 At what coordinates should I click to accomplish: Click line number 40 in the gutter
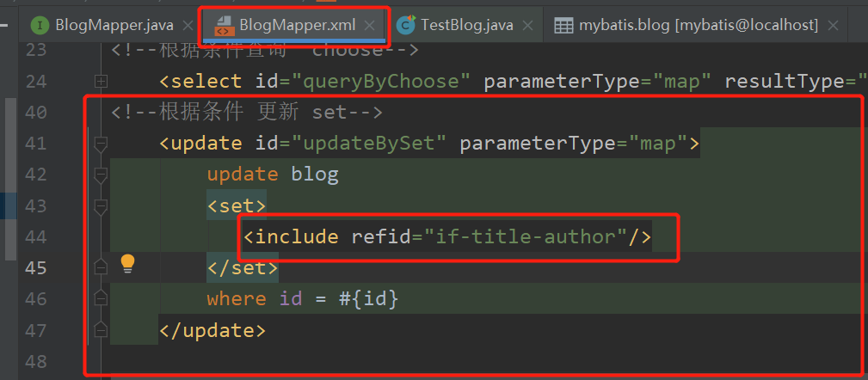(x=36, y=113)
